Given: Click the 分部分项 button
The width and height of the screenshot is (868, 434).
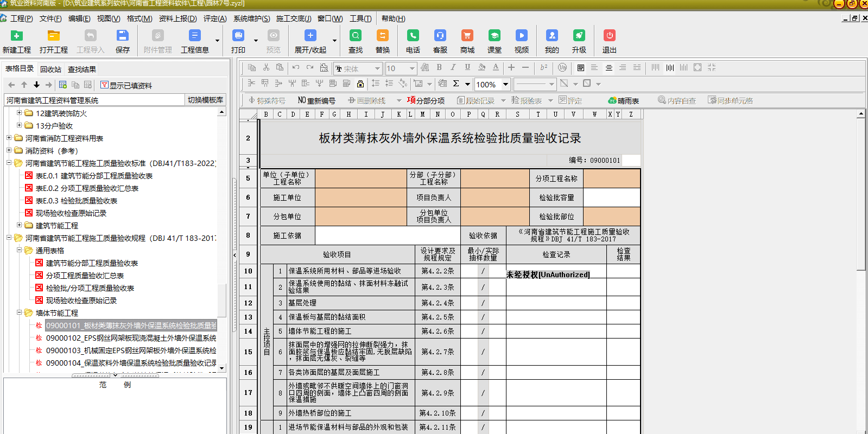Looking at the screenshot, I should (426, 100).
